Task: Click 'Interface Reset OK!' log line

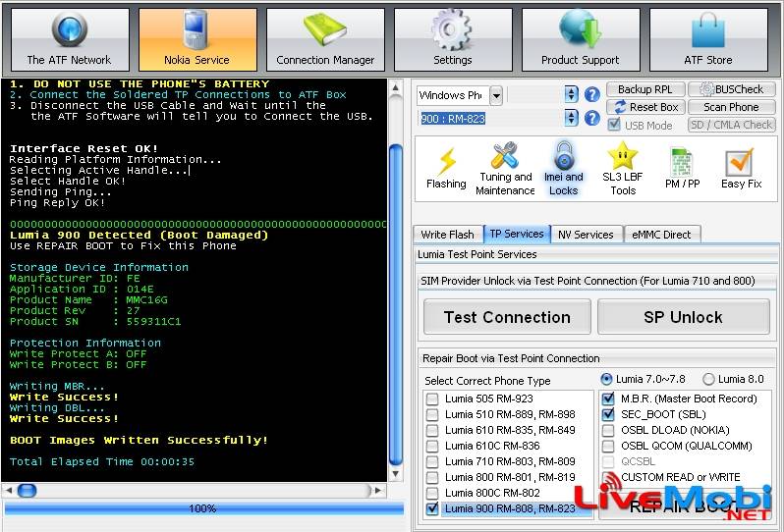Action: [x=84, y=148]
